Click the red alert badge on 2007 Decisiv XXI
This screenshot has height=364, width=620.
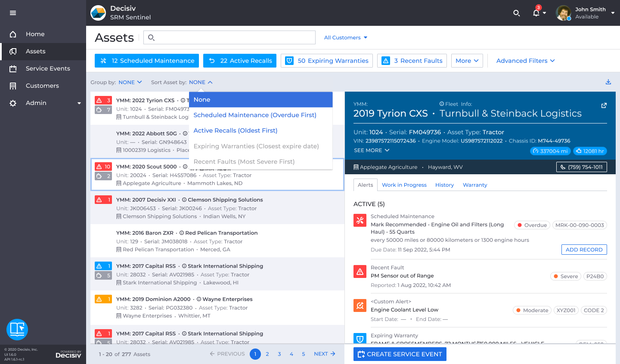click(103, 200)
